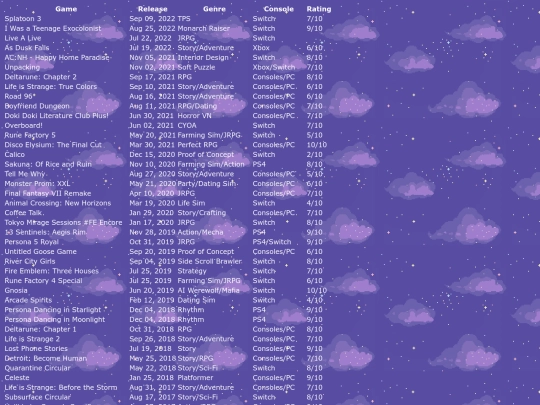Select Persona 5 Royal title

click(x=32, y=242)
